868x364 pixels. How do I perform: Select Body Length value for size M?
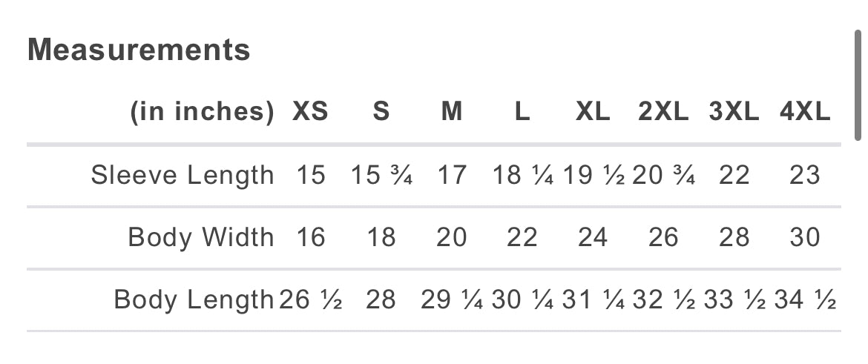453,300
